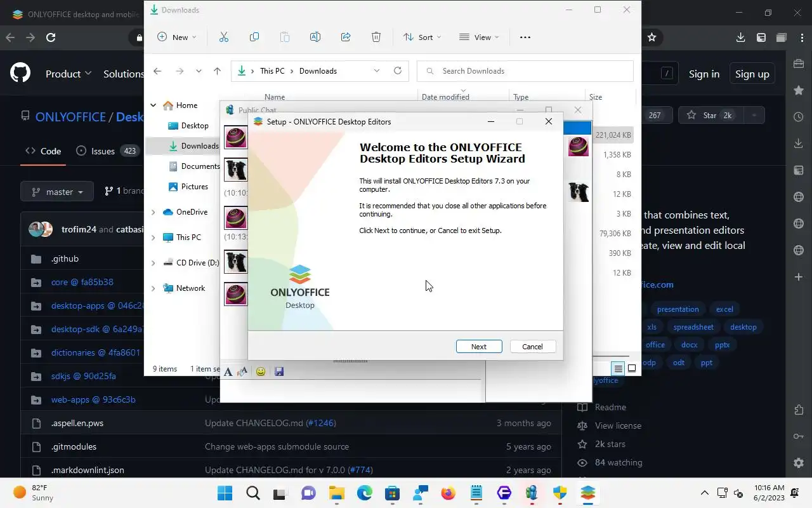
Task: Expand This PC in navigation pane
Action: pyautogui.click(x=154, y=237)
